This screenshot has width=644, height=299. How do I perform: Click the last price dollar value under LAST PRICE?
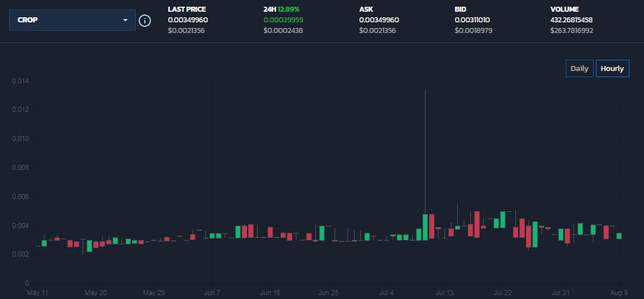[187, 30]
